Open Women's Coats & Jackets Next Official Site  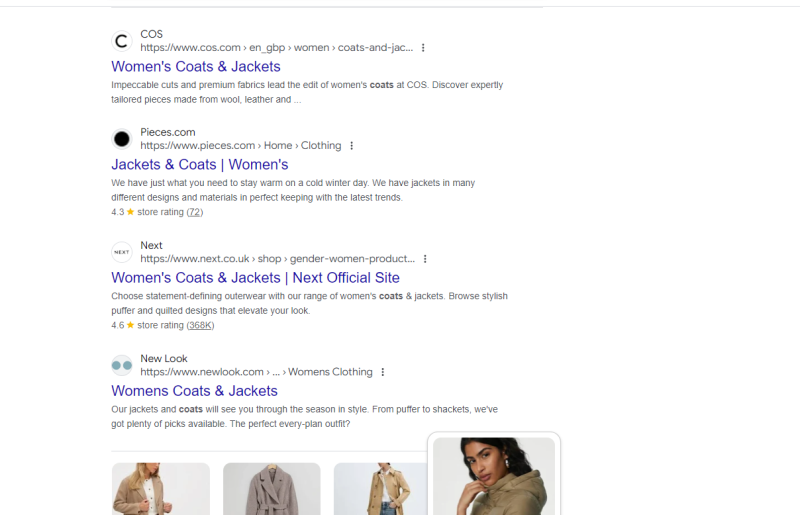click(x=255, y=278)
